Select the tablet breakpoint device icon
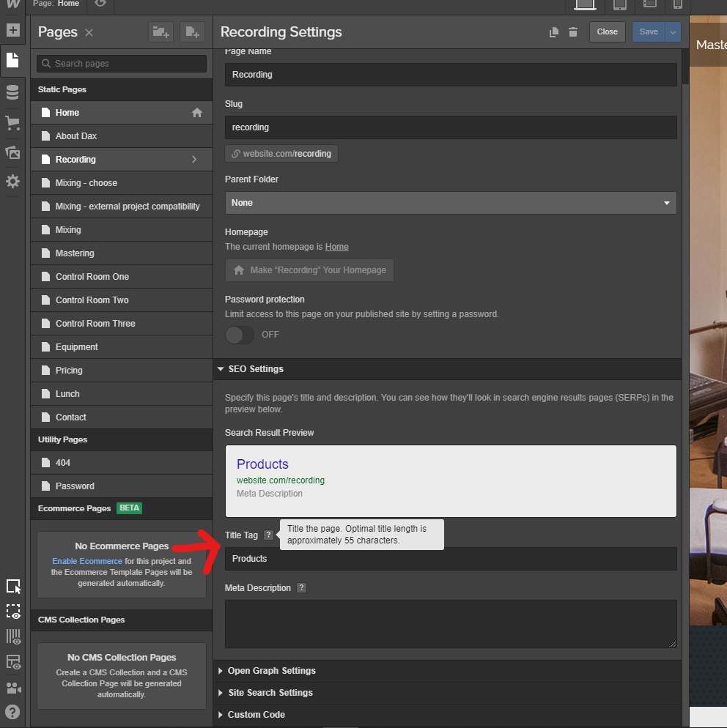The height and width of the screenshot is (728, 727). tap(620, 4)
